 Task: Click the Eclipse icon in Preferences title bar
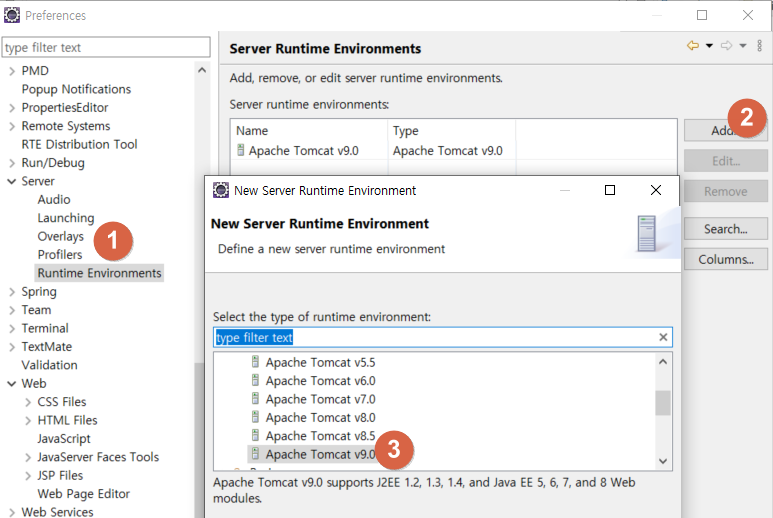(12, 15)
